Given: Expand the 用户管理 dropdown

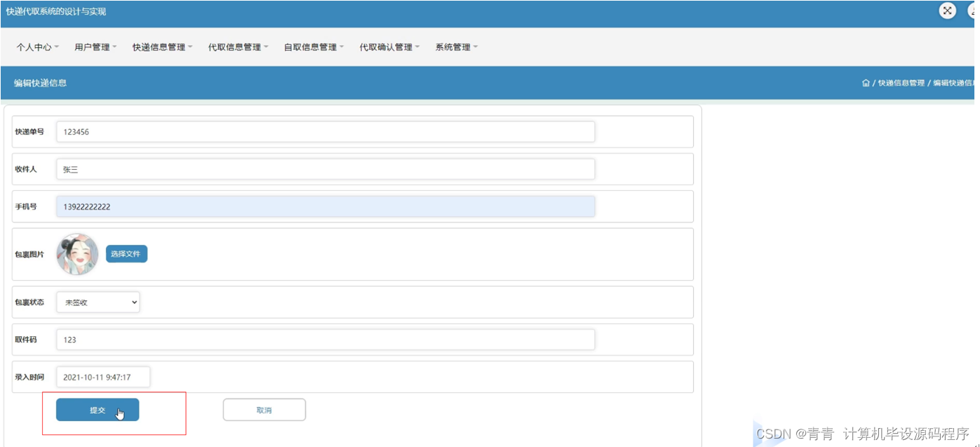Looking at the screenshot, I should 93,46.
